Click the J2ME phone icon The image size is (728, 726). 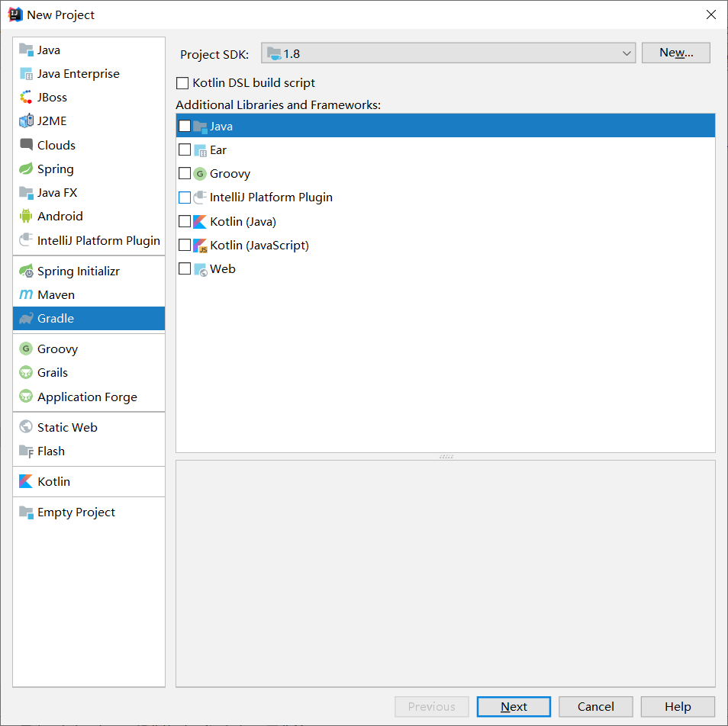point(26,121)
